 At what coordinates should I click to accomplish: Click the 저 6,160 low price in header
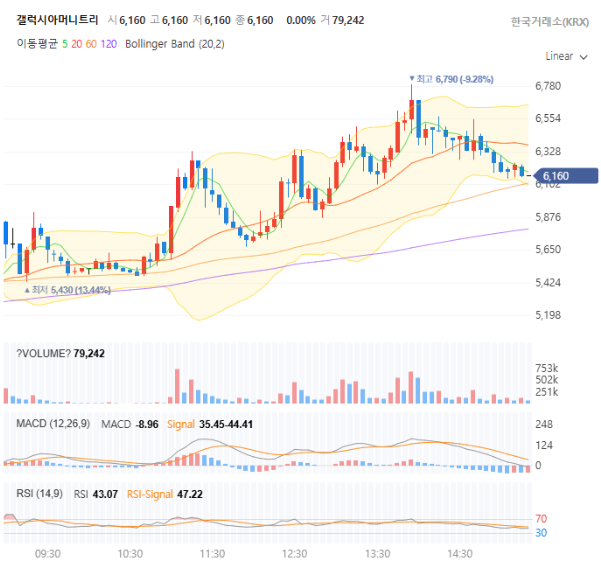point(212,20)
